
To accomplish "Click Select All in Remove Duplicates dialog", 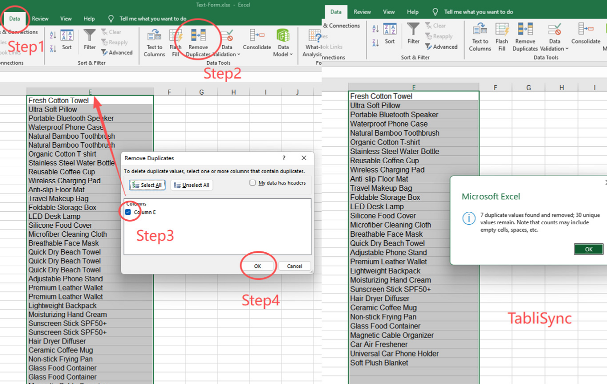I will [x=147, y=185].
